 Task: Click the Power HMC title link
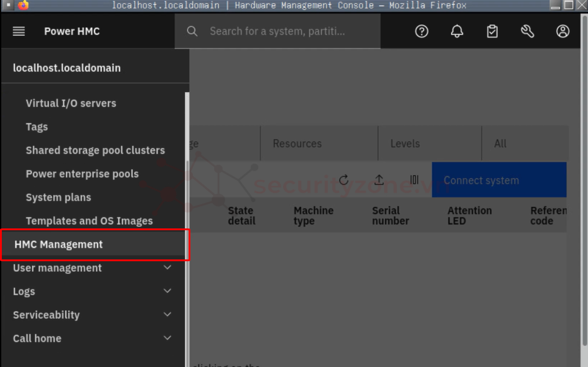(72, 31)
